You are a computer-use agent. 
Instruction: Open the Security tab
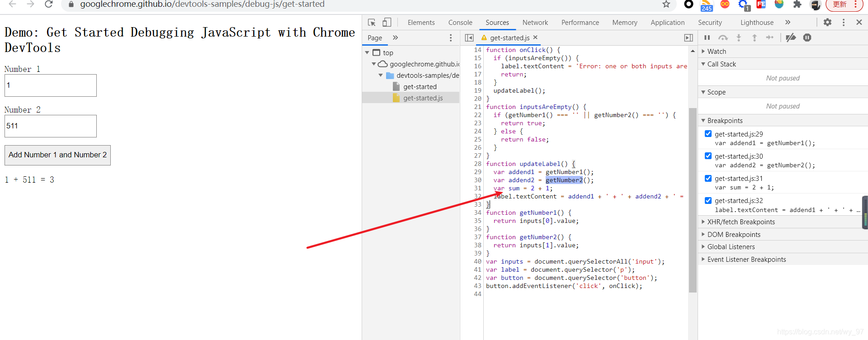click(710, 23)
